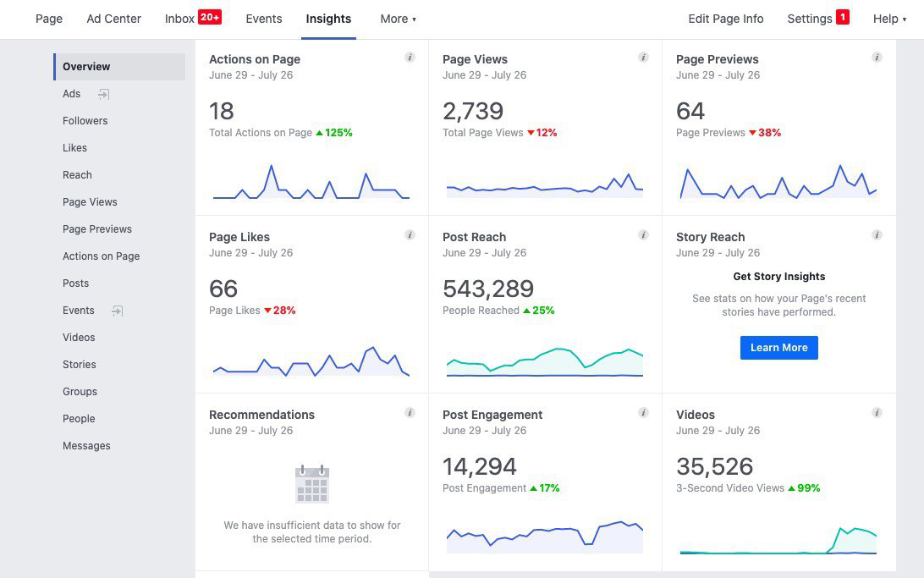924x578 pixels.
Task: Click info icon on Page Likes card
Action: coord(410,235)
